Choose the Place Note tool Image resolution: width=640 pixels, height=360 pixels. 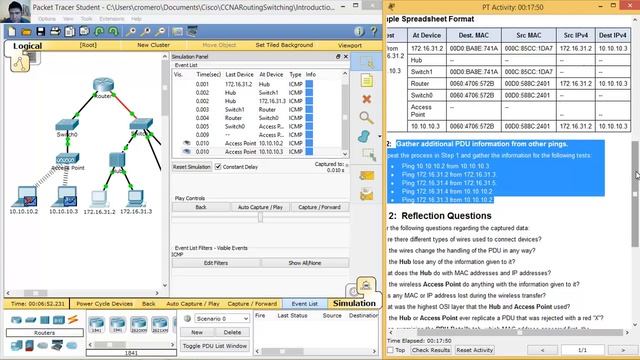click(367, 81)
